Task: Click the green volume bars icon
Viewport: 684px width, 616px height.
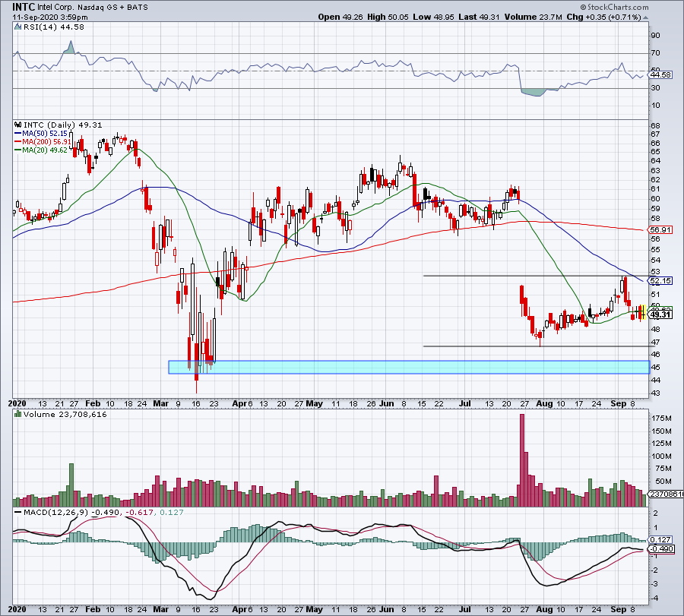Action: click(17, 414)
